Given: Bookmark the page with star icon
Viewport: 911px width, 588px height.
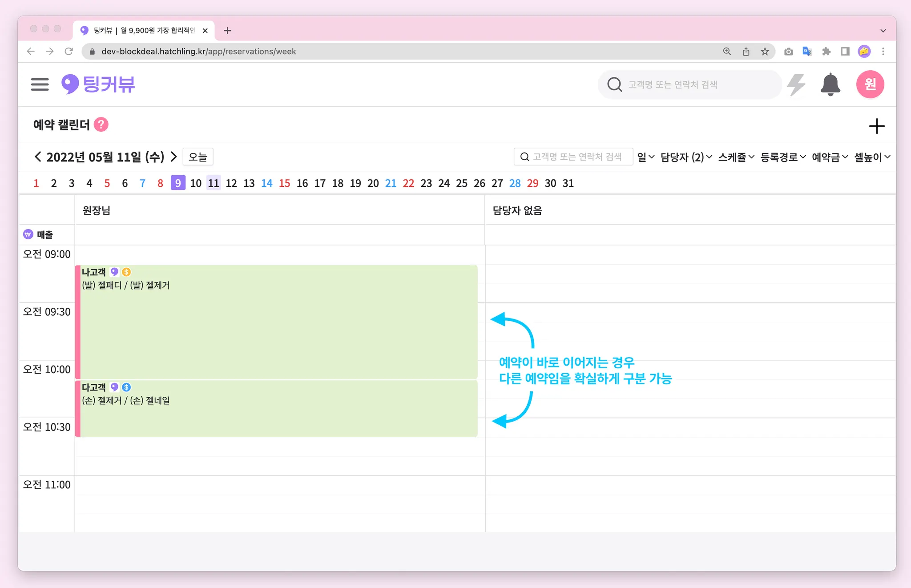Looking at the screenshot, I should (x=765, y=52).
